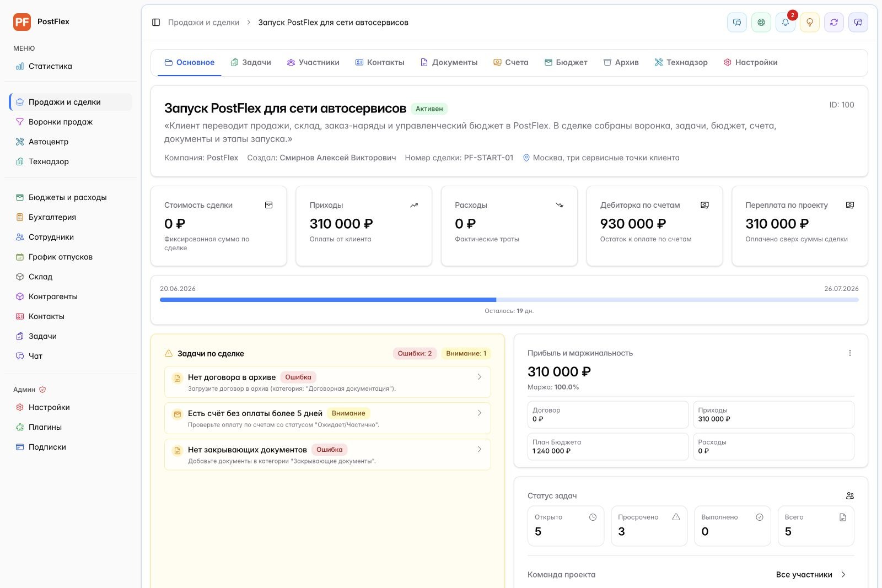Click the globe icon in top toolbar

761,23
